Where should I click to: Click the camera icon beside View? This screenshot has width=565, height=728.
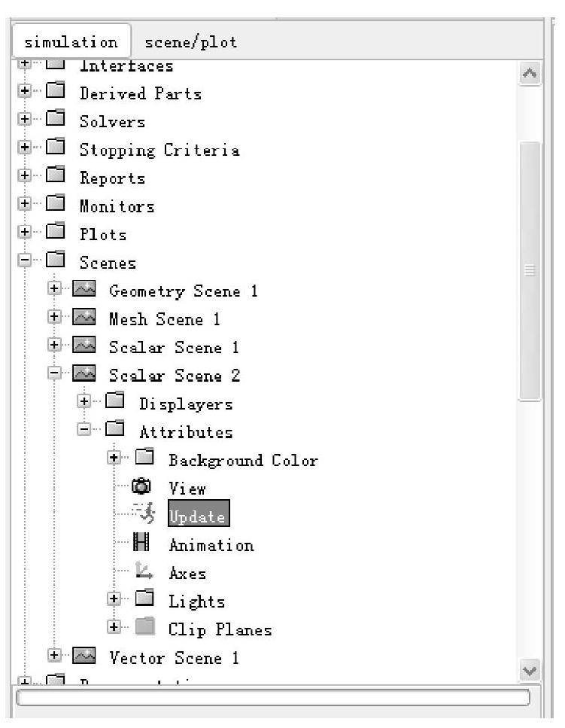[141, 486]
